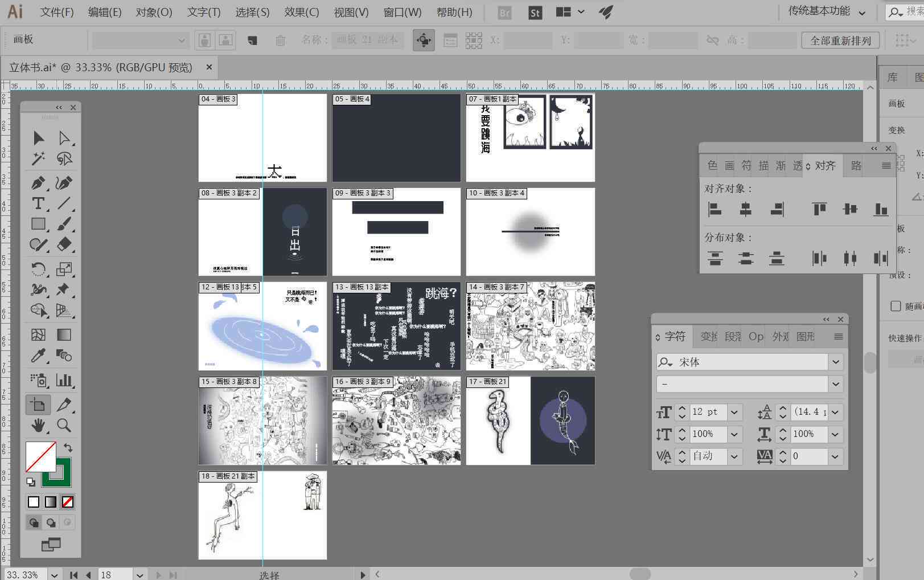Select the Rectangle tool
The height and width of the screenshot is (580, 924).
[x=38, y=224]
